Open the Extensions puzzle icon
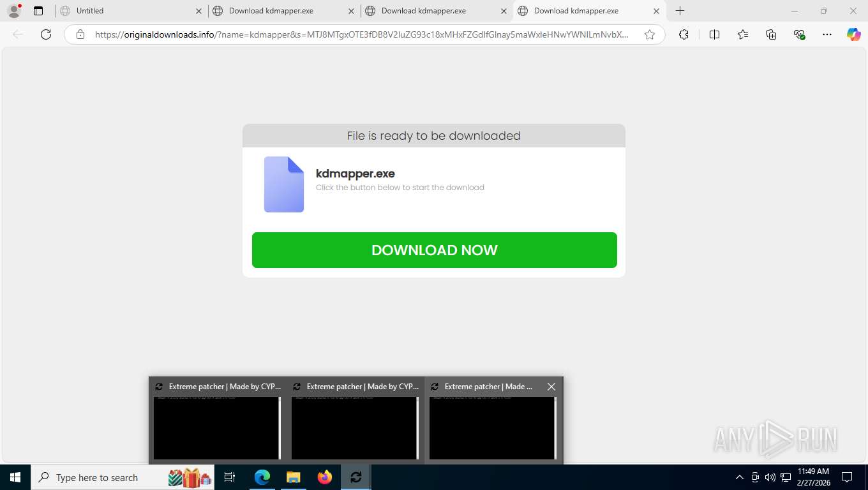The image size is (868, 490). point(684,34)
